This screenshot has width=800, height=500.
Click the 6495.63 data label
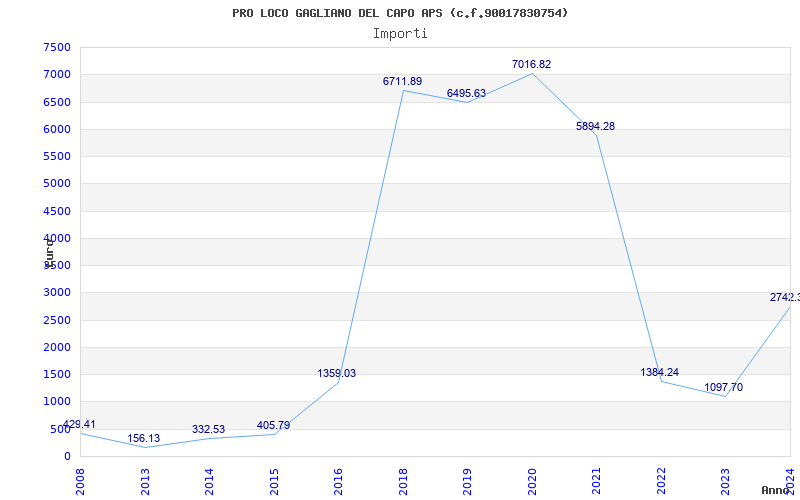point(466,93)
